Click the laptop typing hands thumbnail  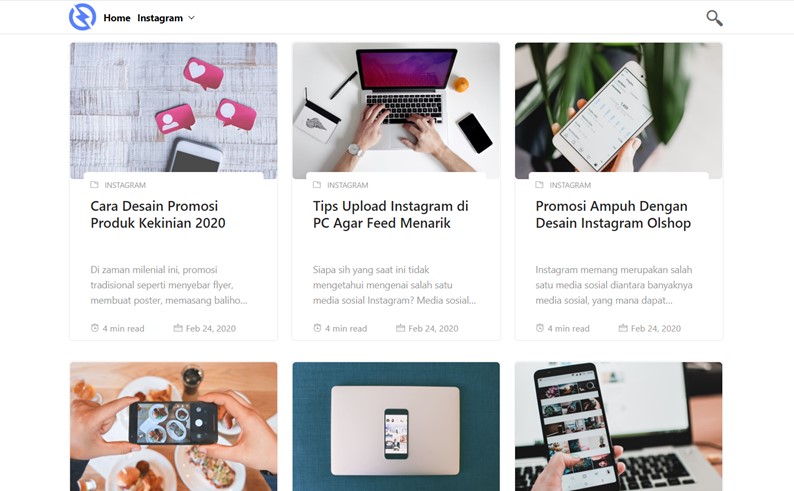(396, 110)
